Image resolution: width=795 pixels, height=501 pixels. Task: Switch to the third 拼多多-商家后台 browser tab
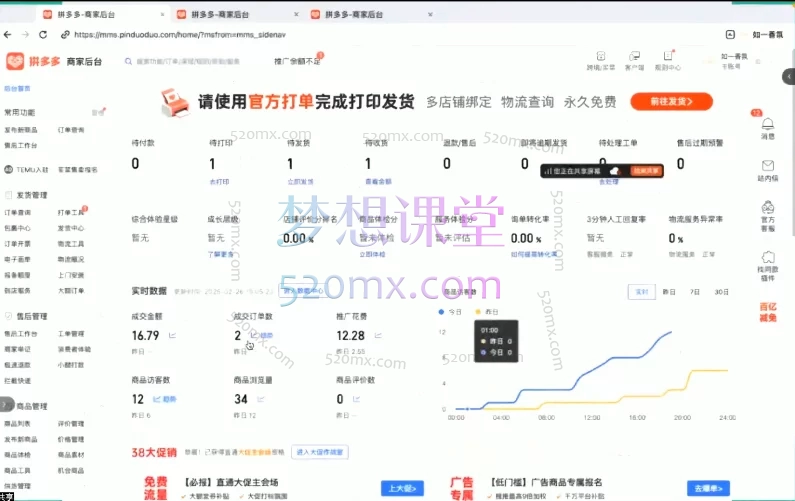(x=372, y=15)
